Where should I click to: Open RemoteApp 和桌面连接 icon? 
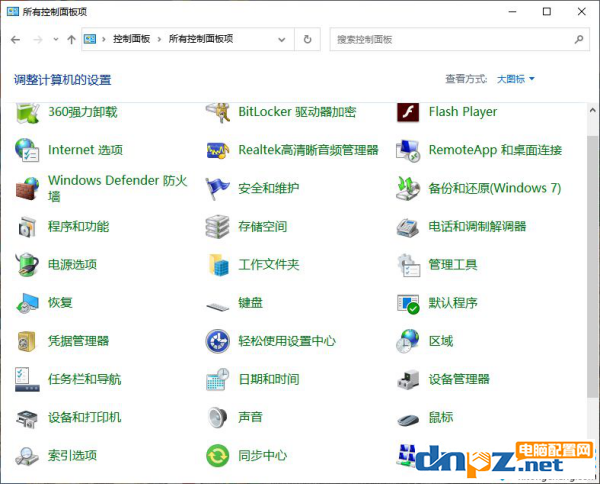click(408, 150)
